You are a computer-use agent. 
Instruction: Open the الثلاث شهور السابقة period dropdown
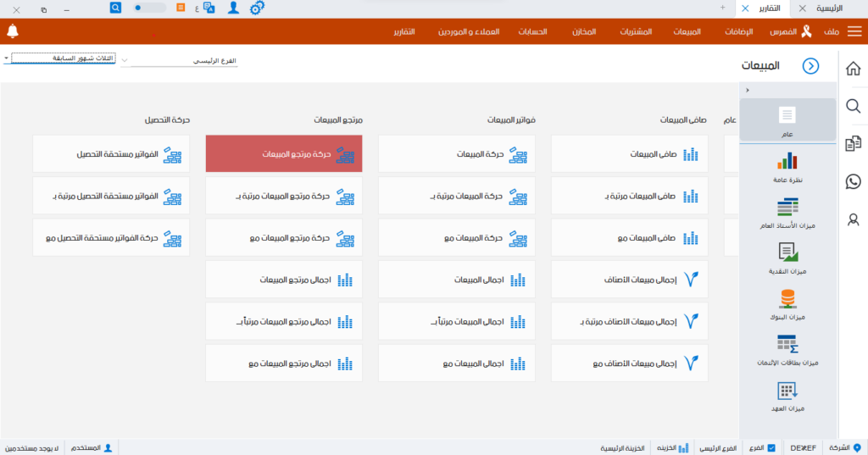click(x=7, y=58)
